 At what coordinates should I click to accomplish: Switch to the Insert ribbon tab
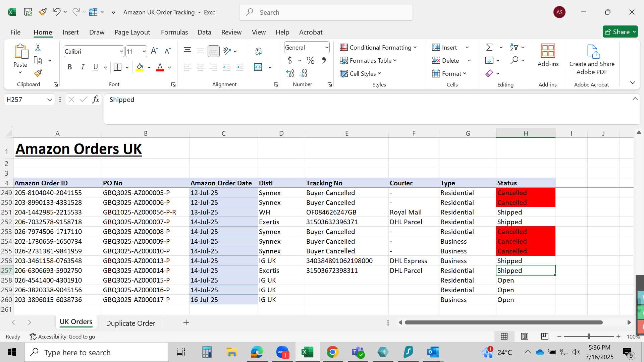coord(70,32)
